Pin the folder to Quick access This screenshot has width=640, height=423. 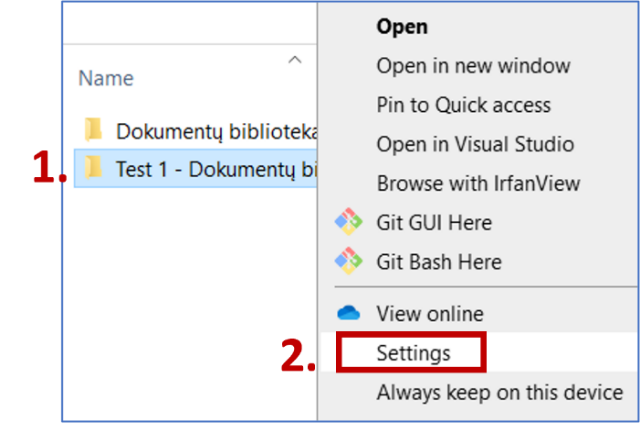(463, 105)
